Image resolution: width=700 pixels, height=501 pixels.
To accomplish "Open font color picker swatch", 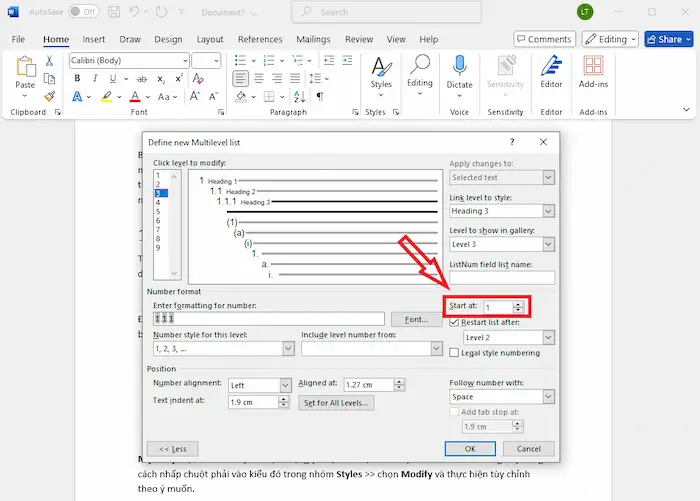I will pyautogui.click(x=136, y=98).
